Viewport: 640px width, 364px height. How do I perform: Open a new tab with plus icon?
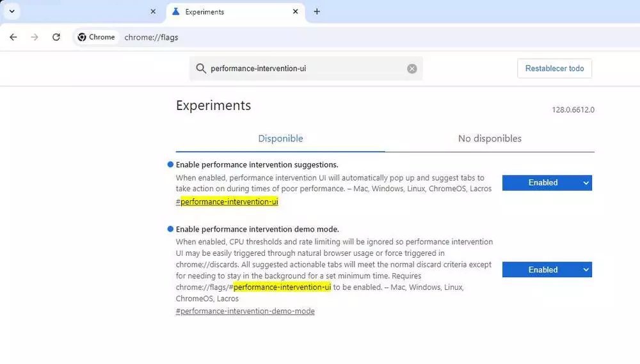pyautogui.click(x=317, y=12)
